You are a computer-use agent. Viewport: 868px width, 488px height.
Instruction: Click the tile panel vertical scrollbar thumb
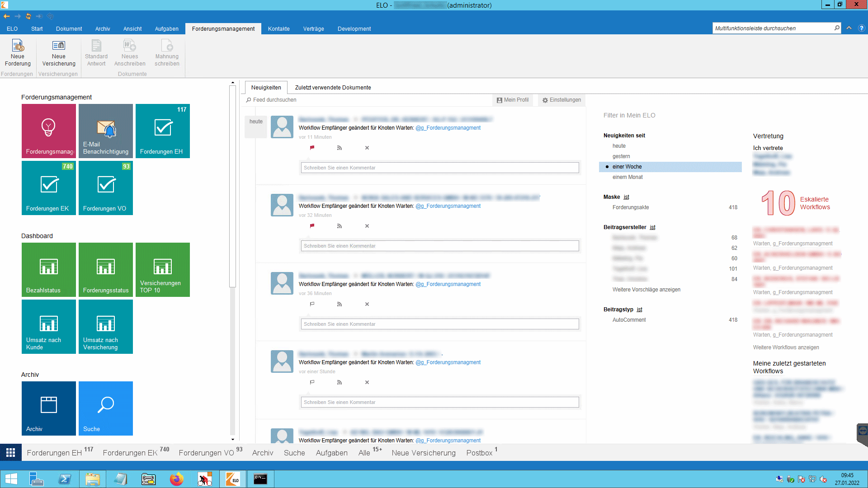(x=233, y=186)
